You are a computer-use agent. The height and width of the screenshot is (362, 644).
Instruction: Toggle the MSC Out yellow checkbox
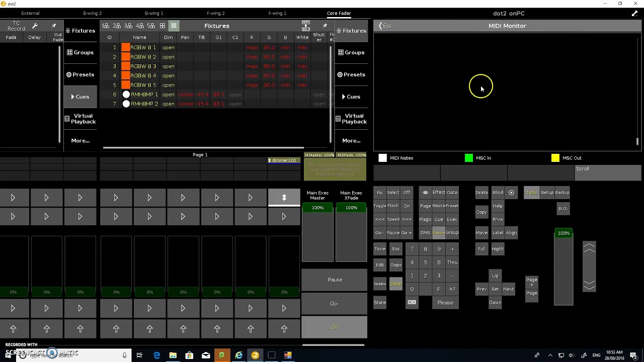[555, 158]
